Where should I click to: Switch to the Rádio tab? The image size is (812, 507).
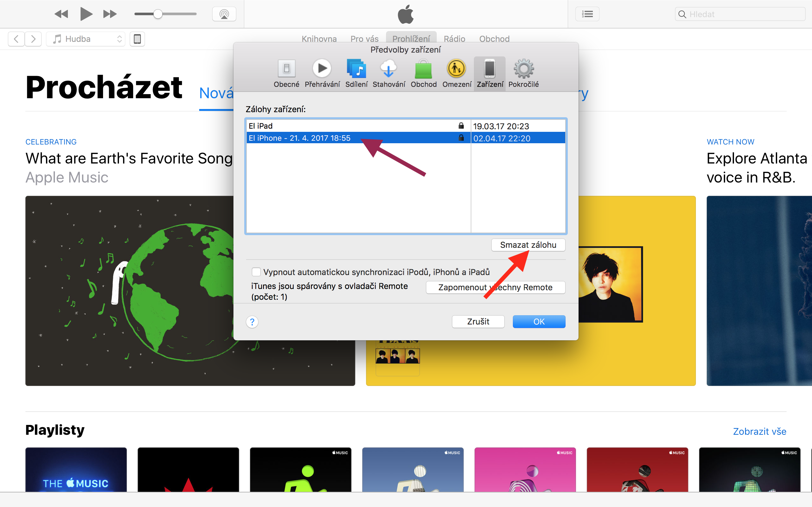coord(454,39)
